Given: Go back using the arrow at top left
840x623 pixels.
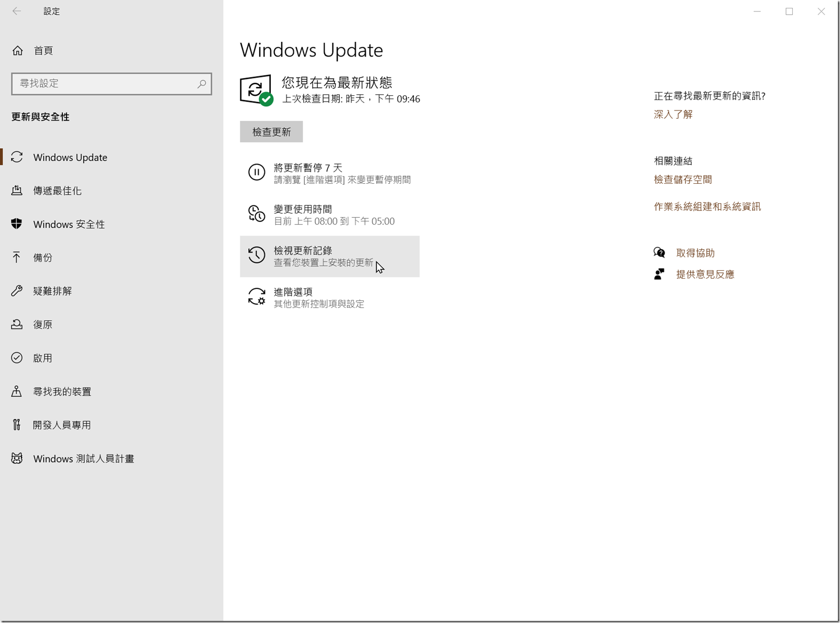Looking at the screenshot, I should pos(17,11).
